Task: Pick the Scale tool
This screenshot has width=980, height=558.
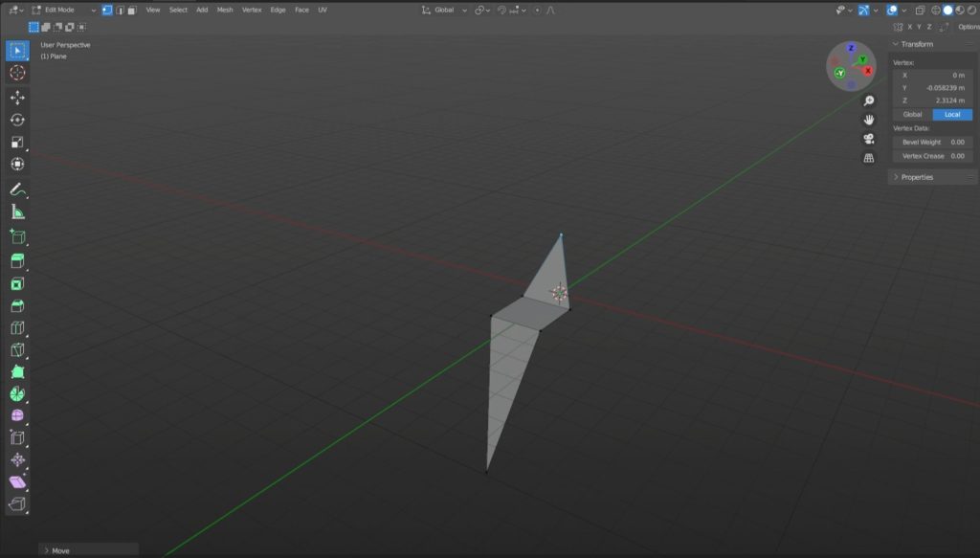Action: pos(17,142)
